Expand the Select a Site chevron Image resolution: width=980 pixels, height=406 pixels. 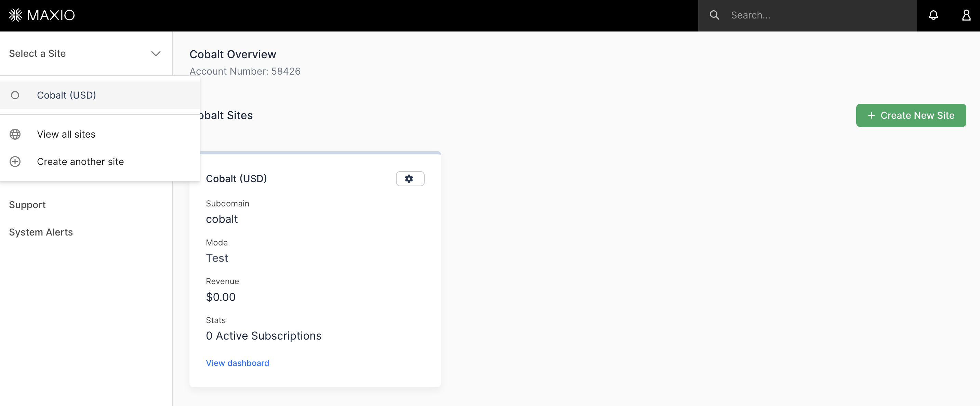coord(155,54)
